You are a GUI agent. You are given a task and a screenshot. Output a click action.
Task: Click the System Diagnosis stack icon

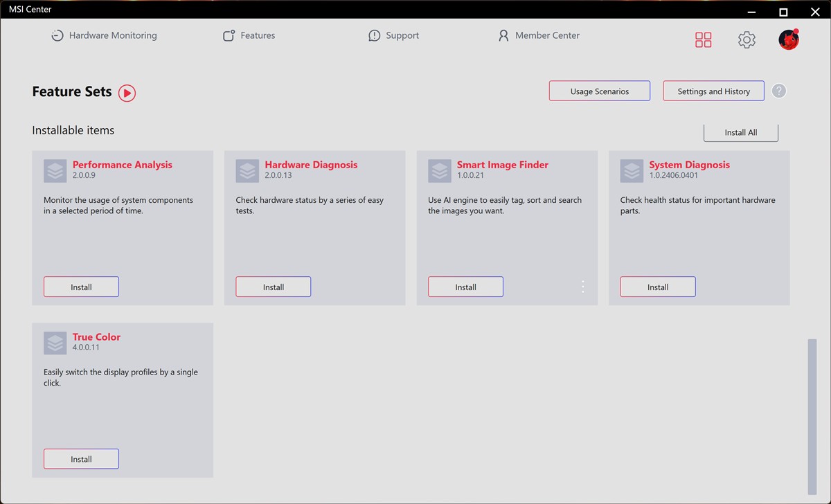(x=632, y=171)
